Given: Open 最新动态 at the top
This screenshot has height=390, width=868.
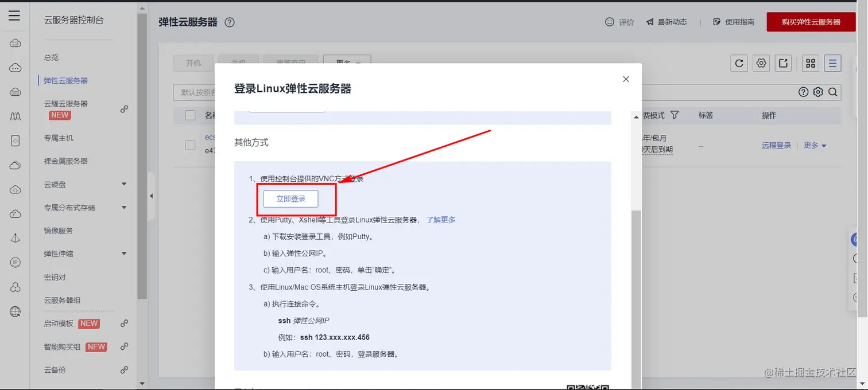Looking at the screenshot, I should (x=666, y=22).
